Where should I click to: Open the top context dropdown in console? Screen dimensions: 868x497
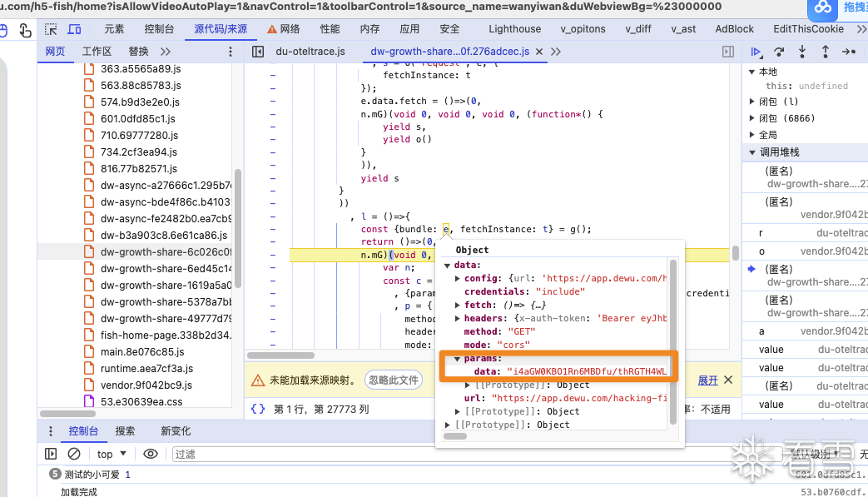click(112, 454)
